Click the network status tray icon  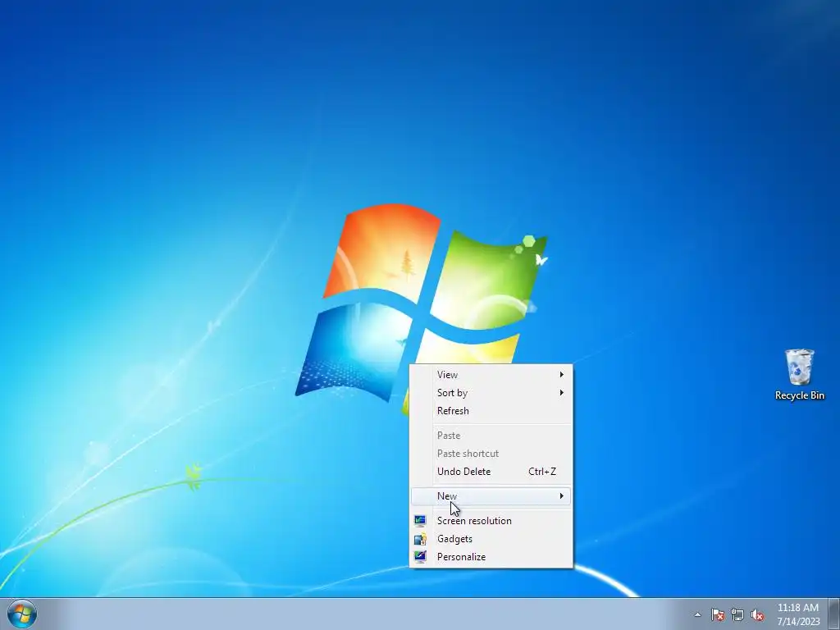click(x=737, y=615)
